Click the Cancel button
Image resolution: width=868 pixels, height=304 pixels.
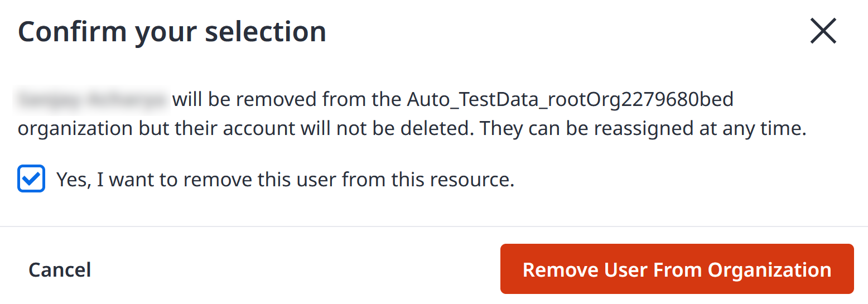[60, 269]
